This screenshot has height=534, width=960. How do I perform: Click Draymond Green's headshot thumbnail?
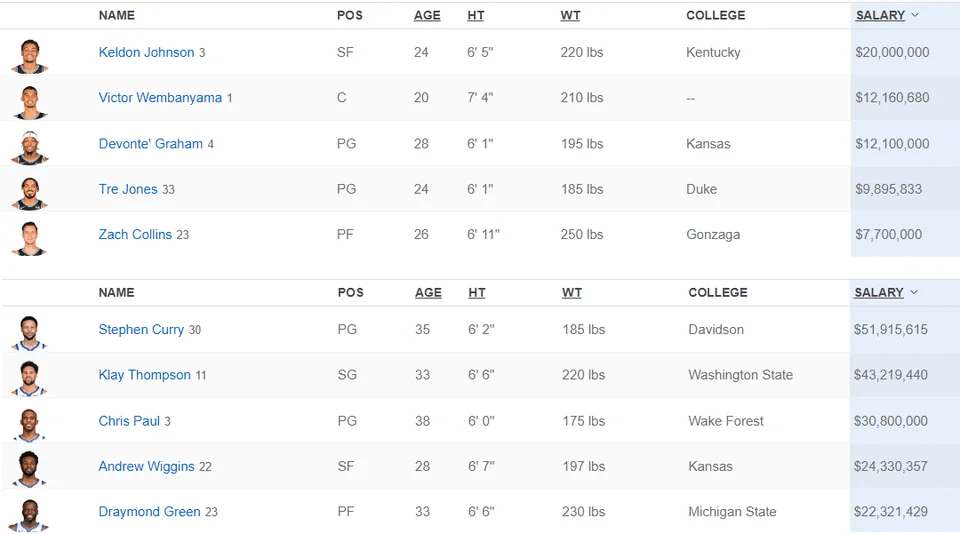tap(29, 514)
